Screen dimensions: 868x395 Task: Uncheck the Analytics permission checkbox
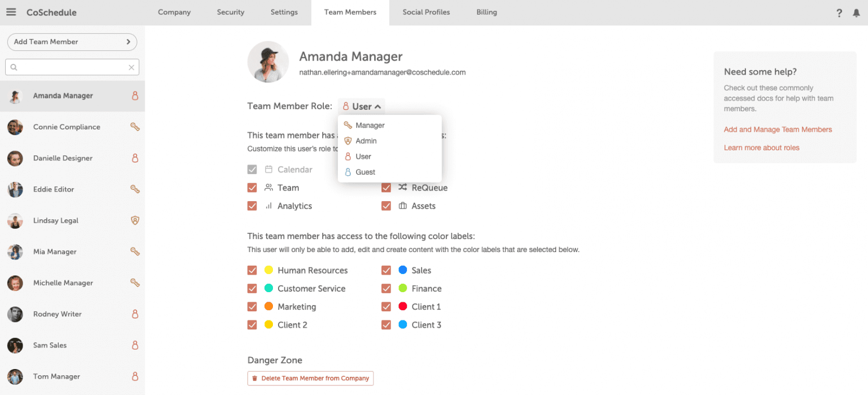tap(252, 206)
